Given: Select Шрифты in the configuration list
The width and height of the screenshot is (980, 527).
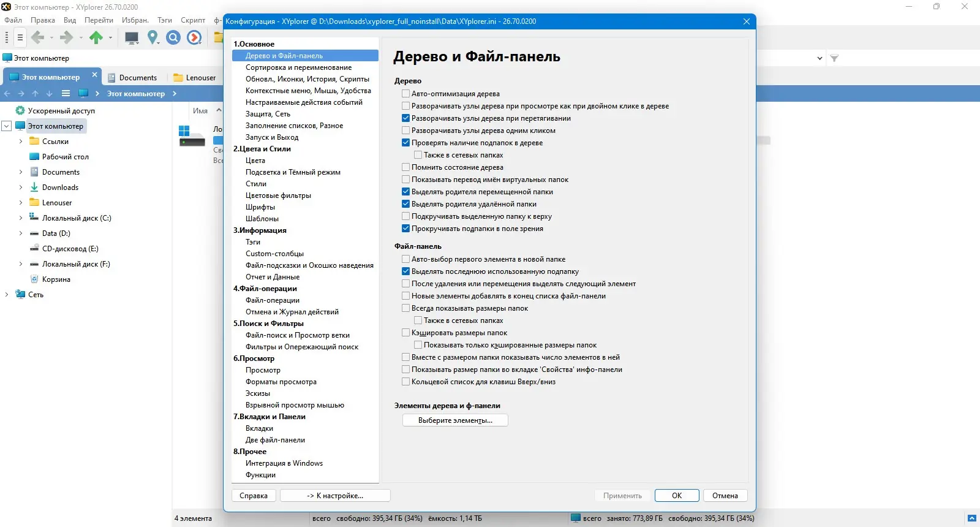Looking at the screenshot, I should pyautogui.click(x=260, y=207).
